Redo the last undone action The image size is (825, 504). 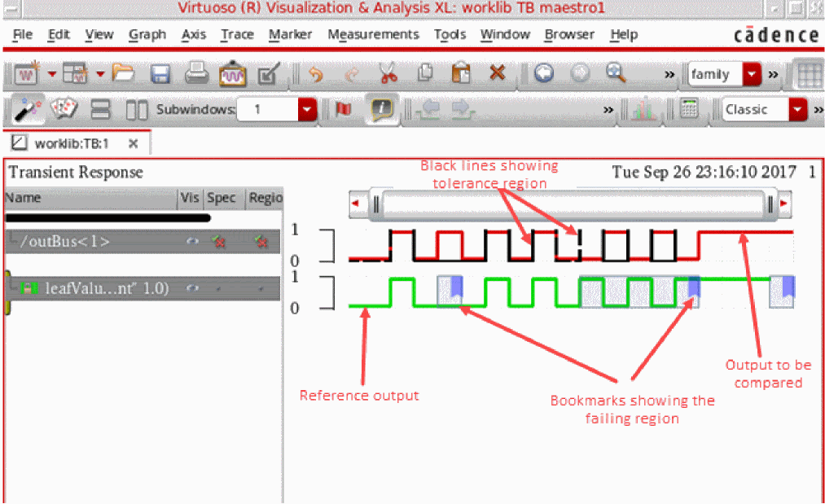(x=352, y=74)
